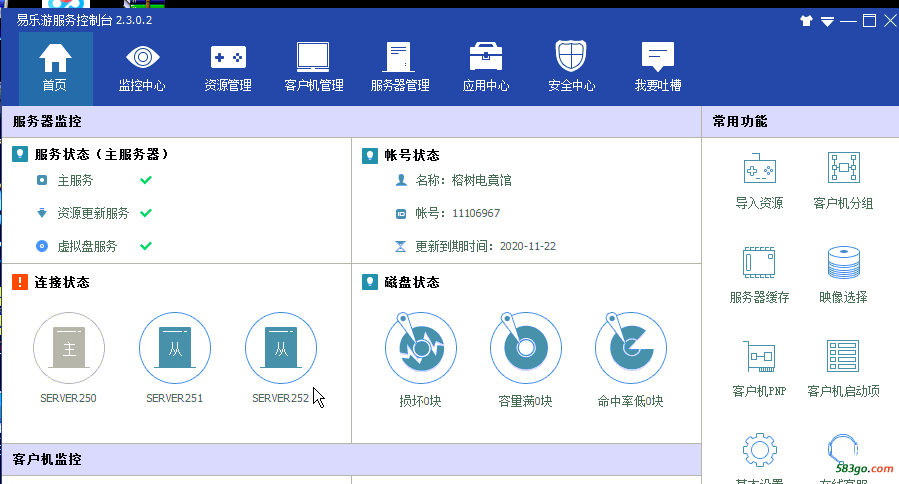Open the 安全中心 shield icon
This screenshot has width=899, height=484.
pos(572,67)
